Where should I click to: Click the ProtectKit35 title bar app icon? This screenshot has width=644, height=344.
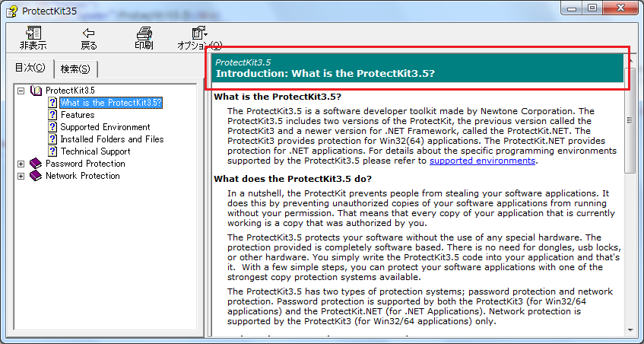(x=12, y=11)
